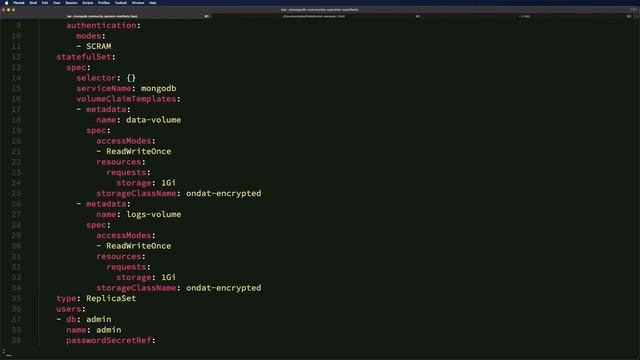The image size is (640, 360).
Task: Click 'name: admin' on line 38
Action: coord(93,330)
